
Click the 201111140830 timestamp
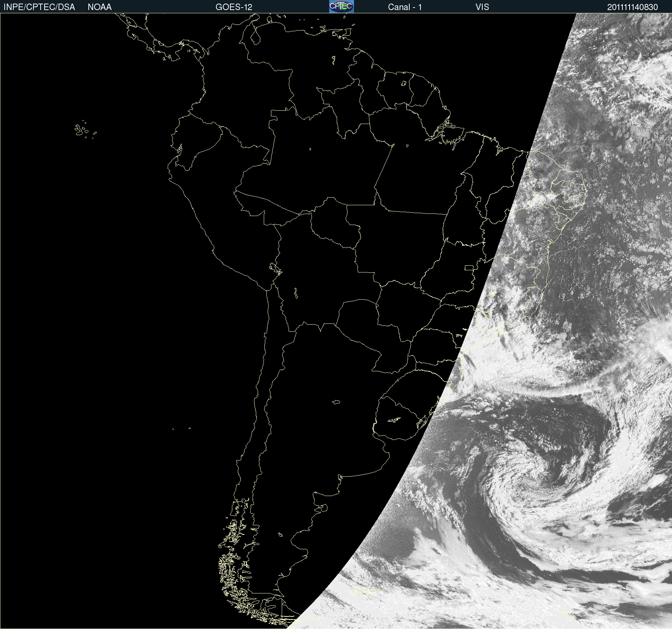click(632, 7)
